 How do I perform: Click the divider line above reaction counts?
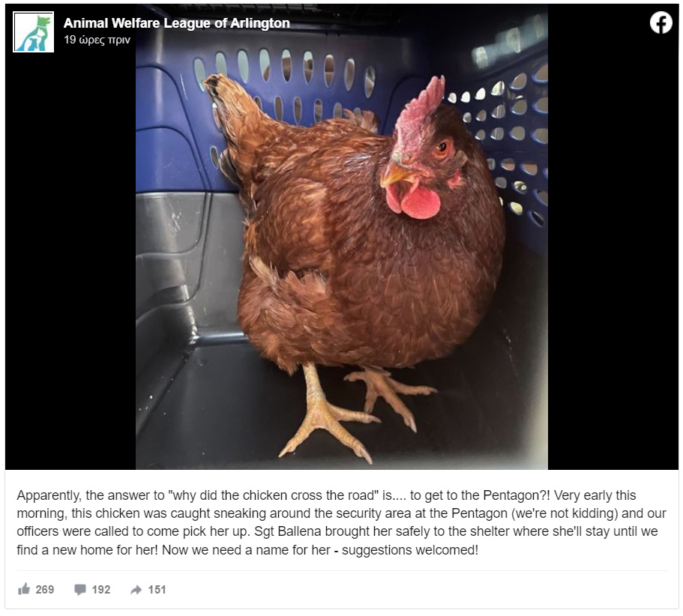pos(342,570)
